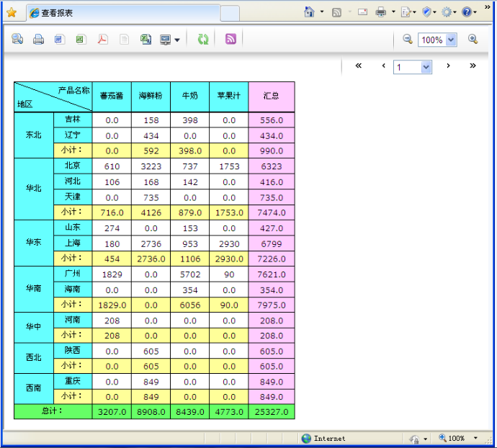Jump to first report page
497x448 pixels.
(359, 66)
